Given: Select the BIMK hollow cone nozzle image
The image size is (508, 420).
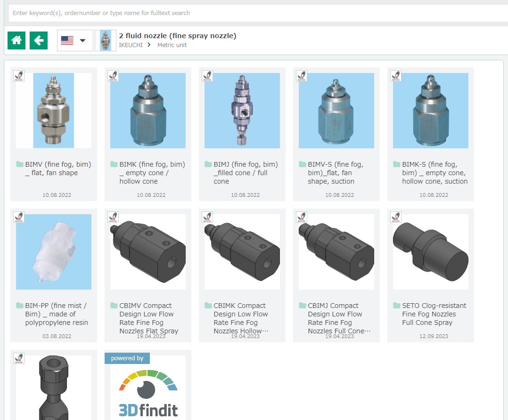Looking at the screenshot, I should pos(148,111).
